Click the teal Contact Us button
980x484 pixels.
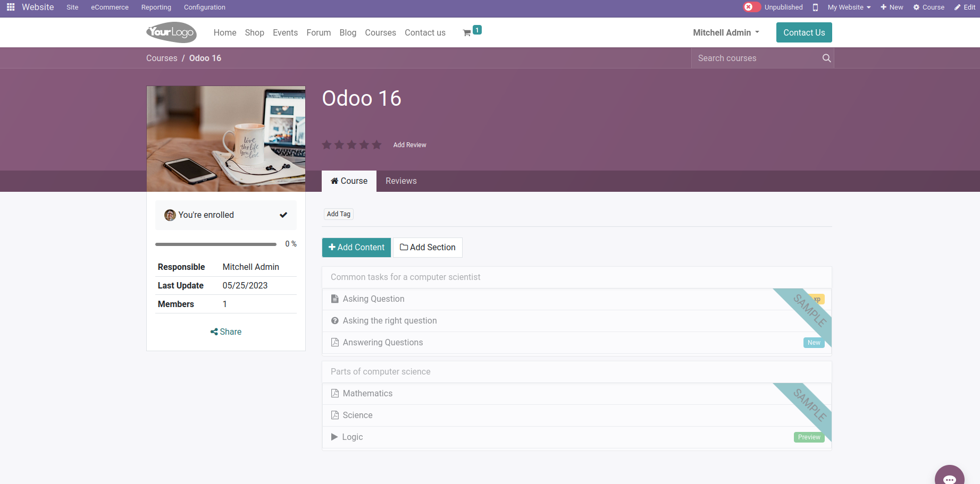[x=804, y=32]
